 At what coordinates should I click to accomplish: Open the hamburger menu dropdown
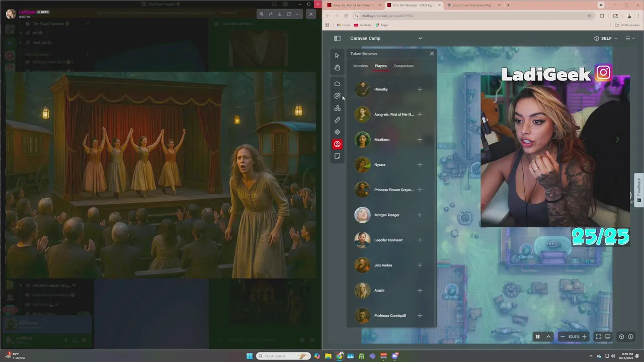pos(629,38)
